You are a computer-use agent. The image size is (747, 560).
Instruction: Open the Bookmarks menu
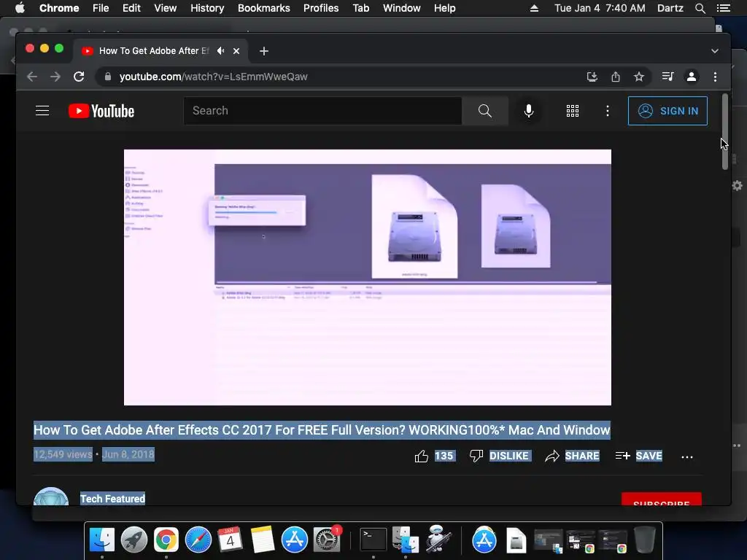tap(264, 8)
